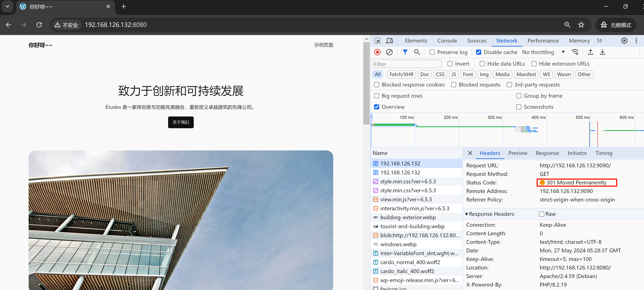Viewport: 644px width, 290px height.
Task: Open the 示例页面 link
Action: tap(324, 45)
